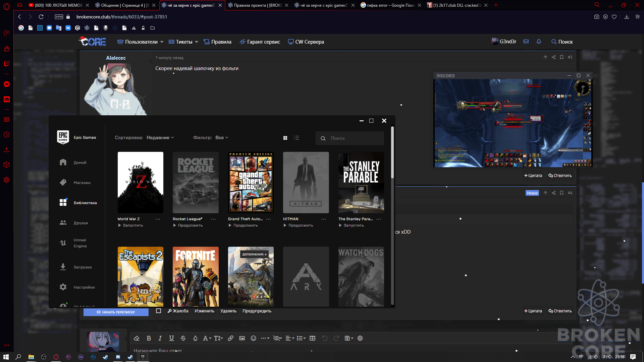Click Цитата on post #4

click(x=533, y=311)
